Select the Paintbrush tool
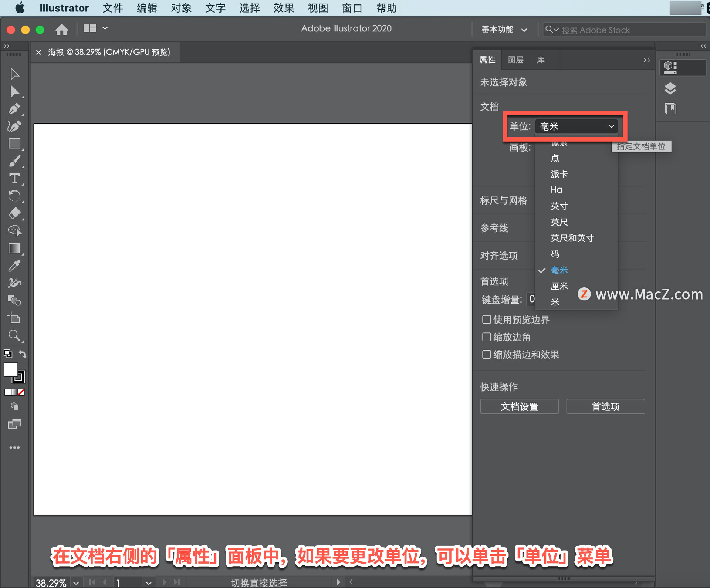710x588 pixels. pyautogui.click(x=14, y=161)
